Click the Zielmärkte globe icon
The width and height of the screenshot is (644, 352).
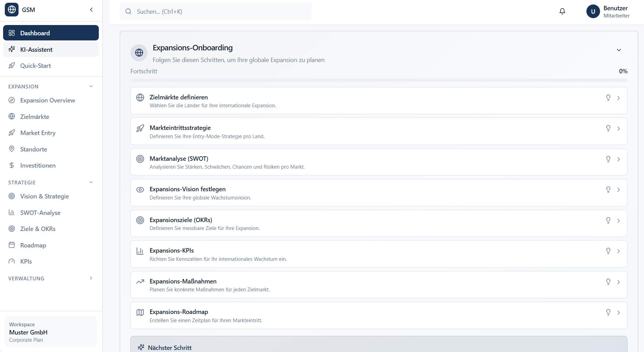pos(12,117)
